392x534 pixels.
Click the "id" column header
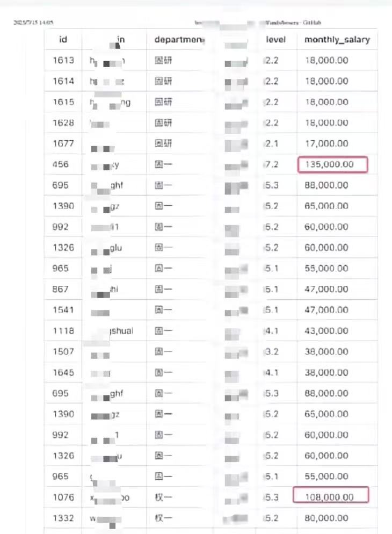[63, 40]
